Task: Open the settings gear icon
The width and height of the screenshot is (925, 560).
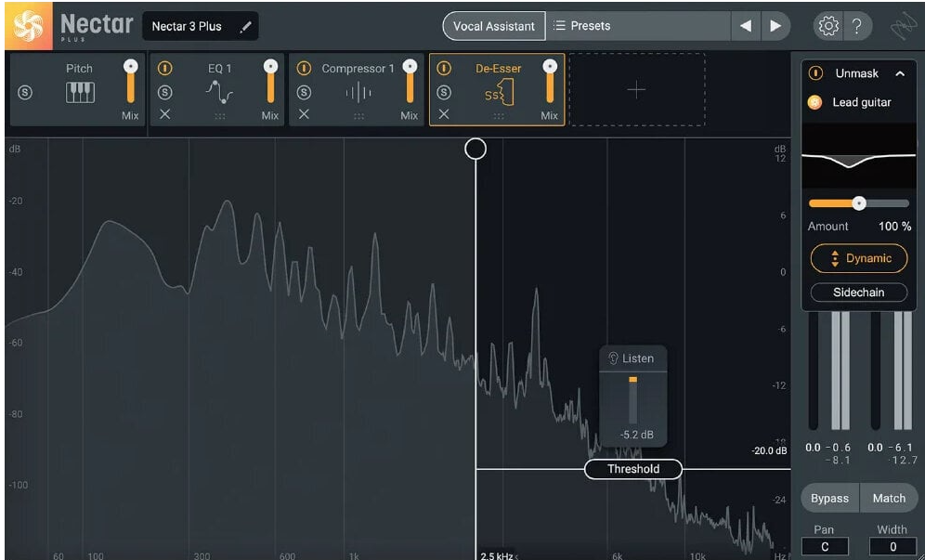Action: coord(827,26)
